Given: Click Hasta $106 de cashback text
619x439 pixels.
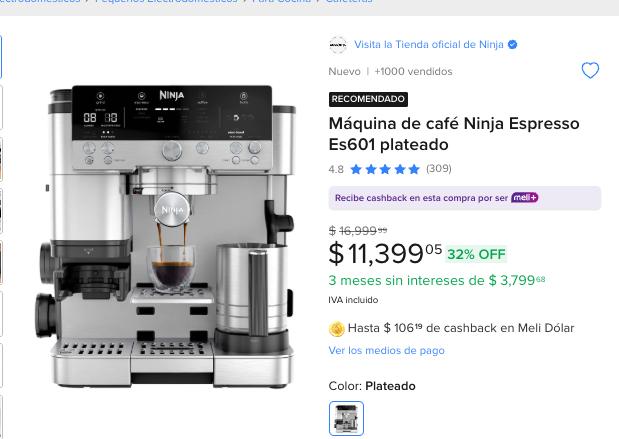Looking at the screenshot, I should point(461,328).
